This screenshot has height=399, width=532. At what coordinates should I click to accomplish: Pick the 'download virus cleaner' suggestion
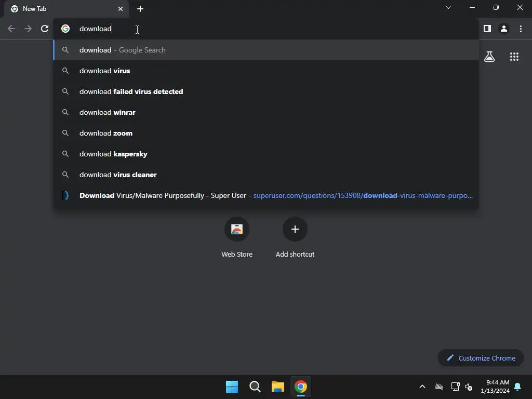pos(267,175)
